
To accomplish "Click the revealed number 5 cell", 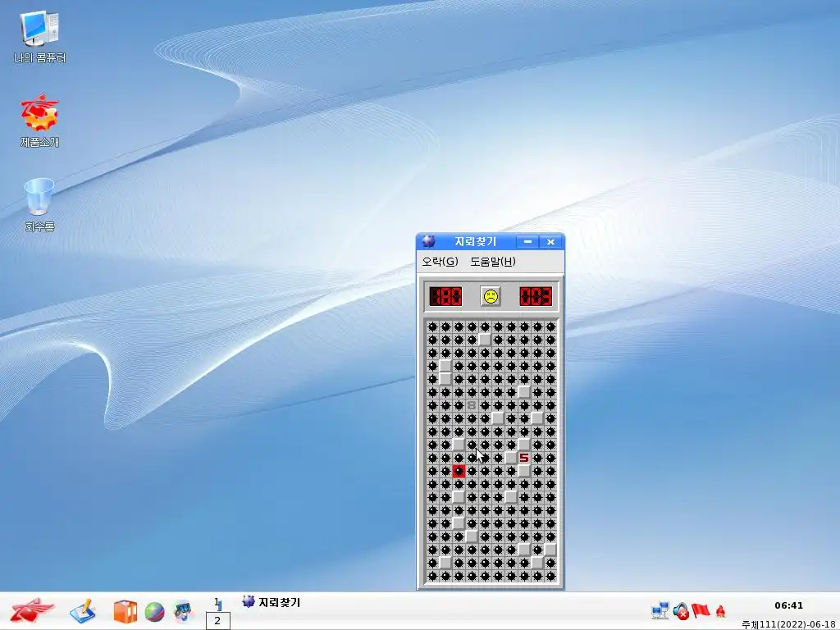I will pos(524,458).
